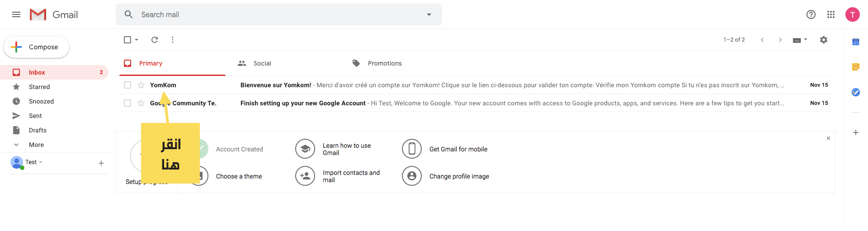Viewport: 868px width, 231px height.
Task: Click Get Gmail for mobile
Action: point(458,149)
